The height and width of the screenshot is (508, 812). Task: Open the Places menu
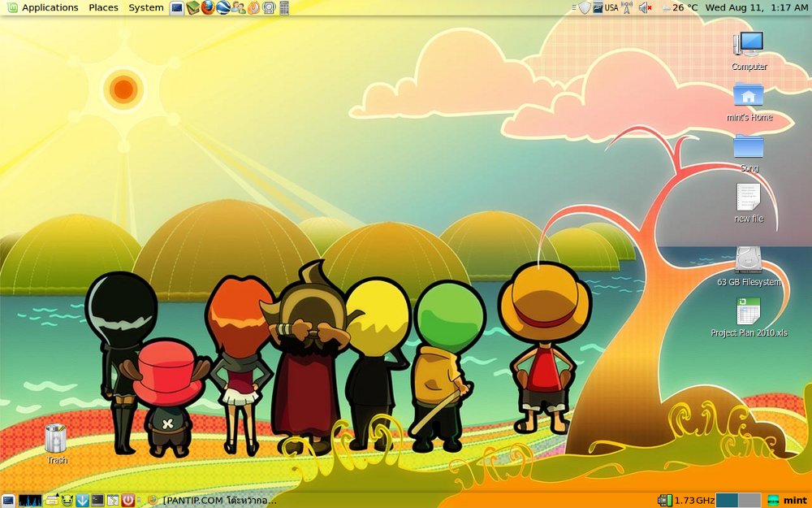click(x=104, y=8)
